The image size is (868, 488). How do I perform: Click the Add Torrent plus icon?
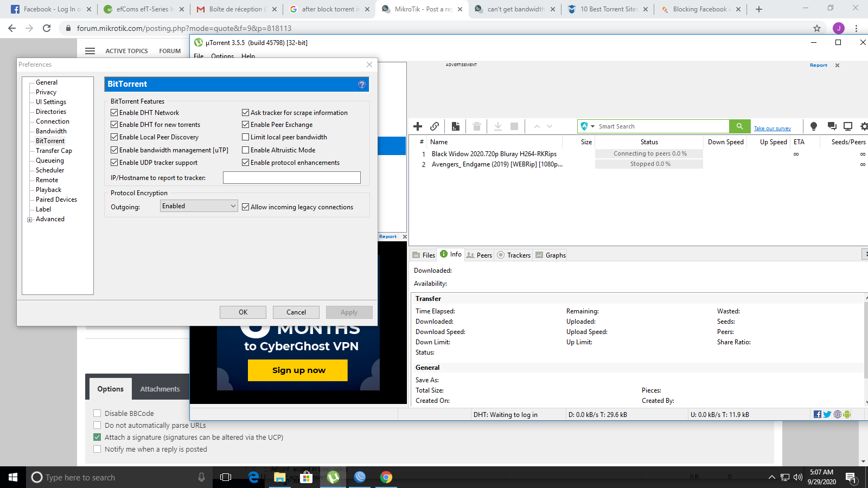(x=418, y=126)
